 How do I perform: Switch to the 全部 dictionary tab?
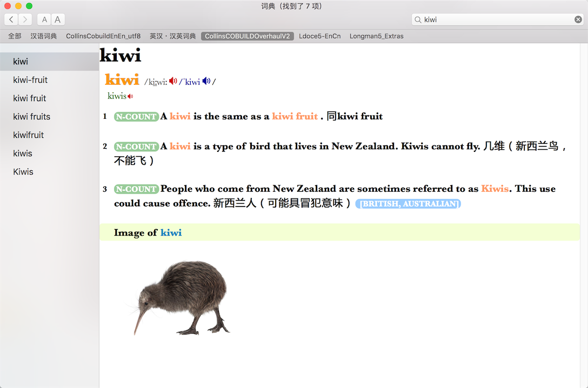click(15, 36)
